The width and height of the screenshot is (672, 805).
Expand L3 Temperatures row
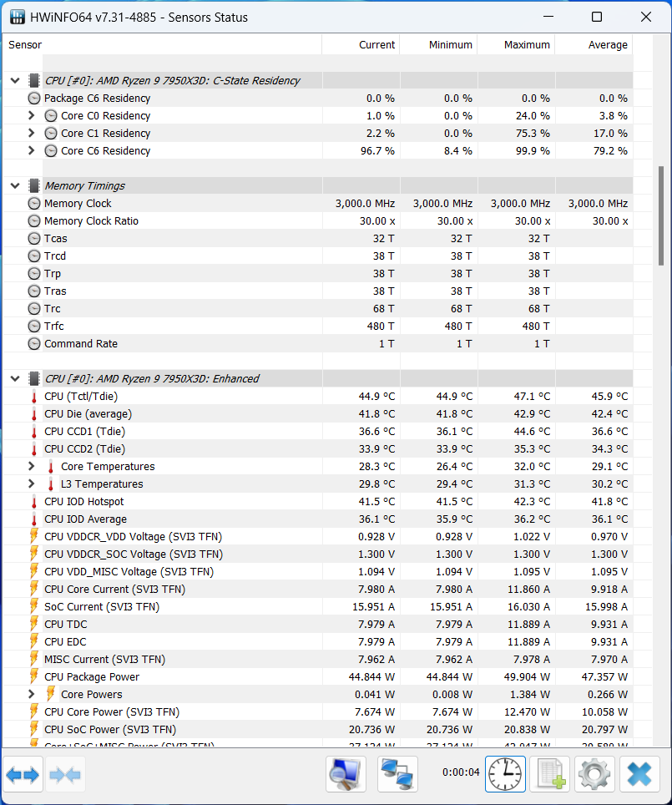(x=32, y=484)
